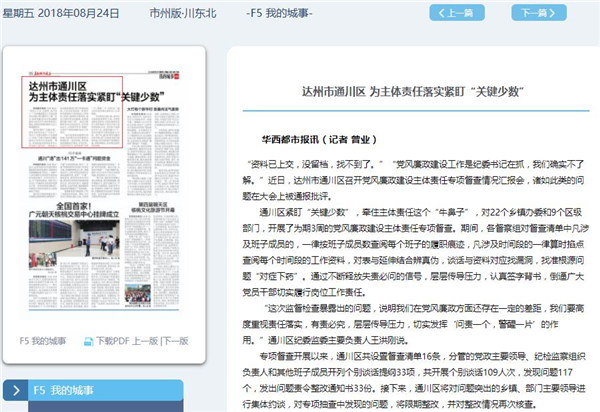
Task: Click the byline 华西都市报讯（记者 曾业）
Action: 319,140
